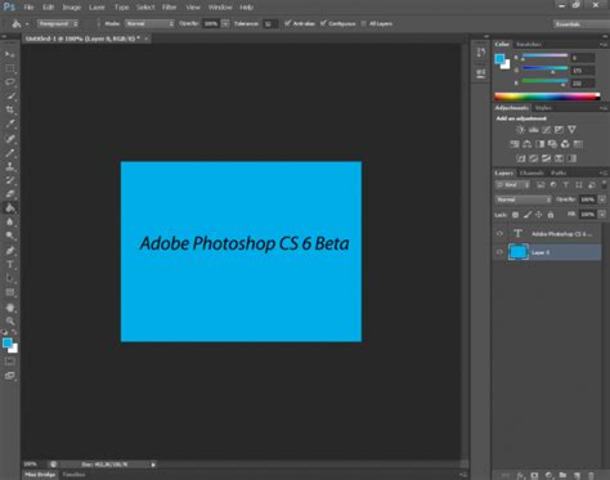
Task: Select the Rectangular Marquee tool
Action: (x=10, y=68)
